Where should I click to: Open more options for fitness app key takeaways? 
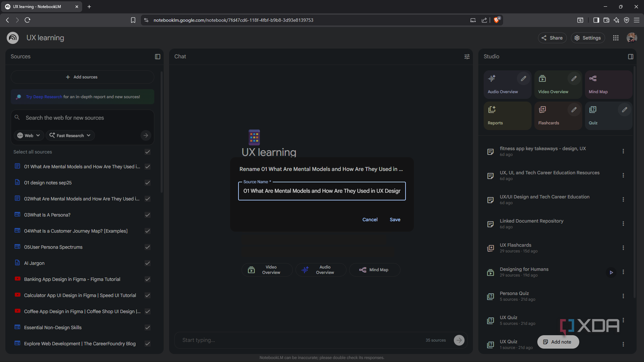623,151
